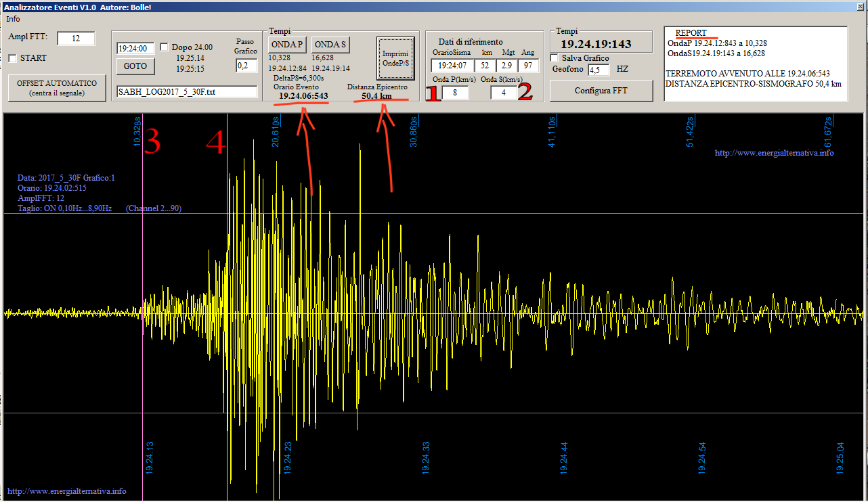
Task: Toggle the START checkbox
Action: pyautogui.click(x=12, y=58)
